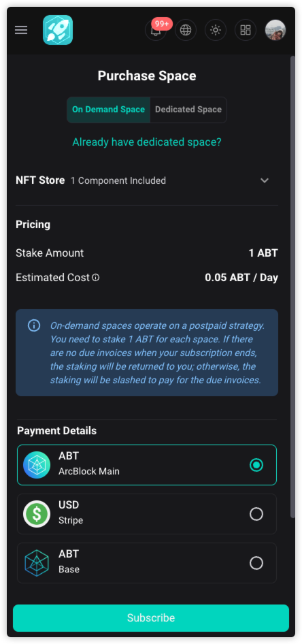Select the USD Stripe radio button
The height and width of the screenshot is (644, 302).
pyautogui.click(x=256, y=514)
